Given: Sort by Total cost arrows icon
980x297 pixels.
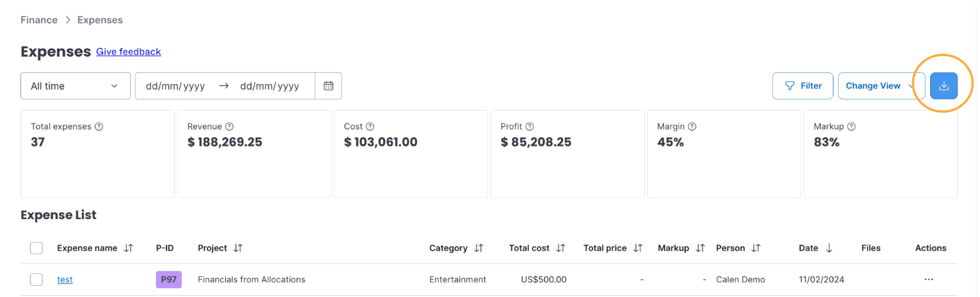Looking at the screenshot, I should click(561, 248).
